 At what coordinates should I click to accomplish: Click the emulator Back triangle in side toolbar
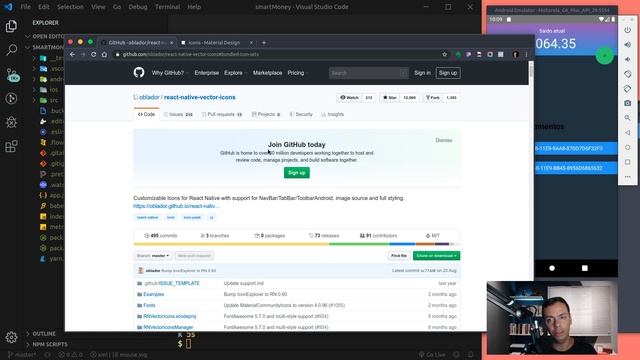tap(628, 133)
